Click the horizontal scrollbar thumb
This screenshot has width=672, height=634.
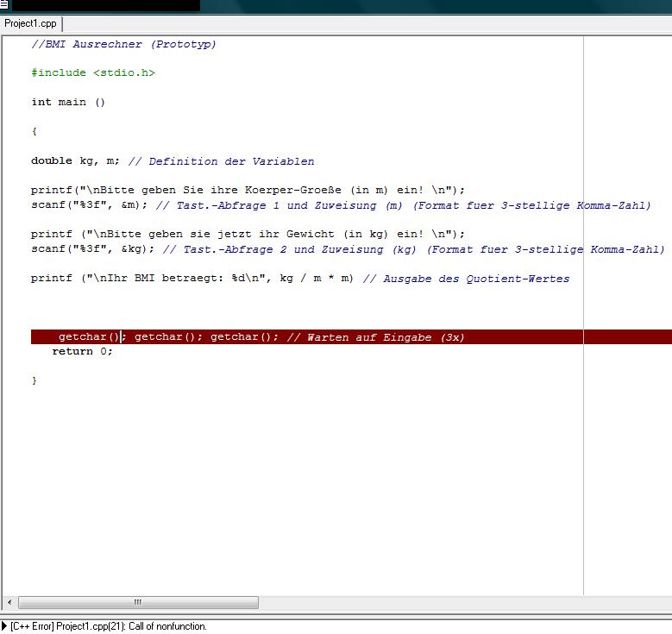click(138, 602)
